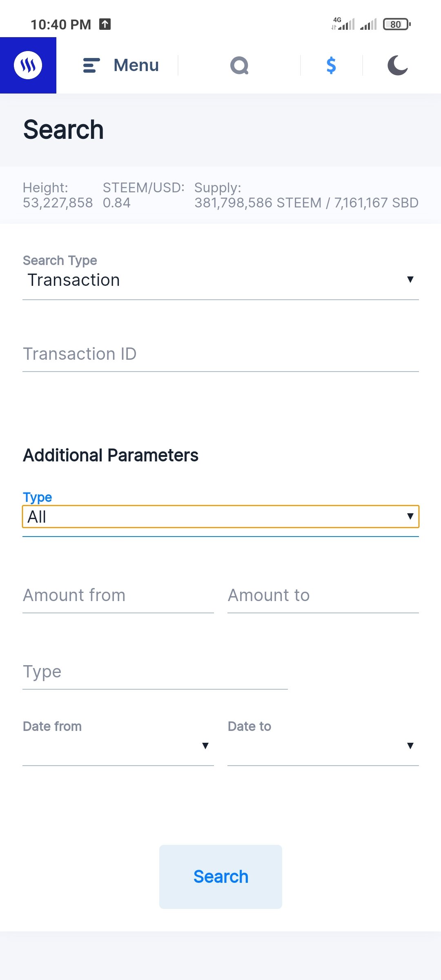This screenshot has width=441, height=980.
Task: Open the Date to picker
Action: point(323,746)
